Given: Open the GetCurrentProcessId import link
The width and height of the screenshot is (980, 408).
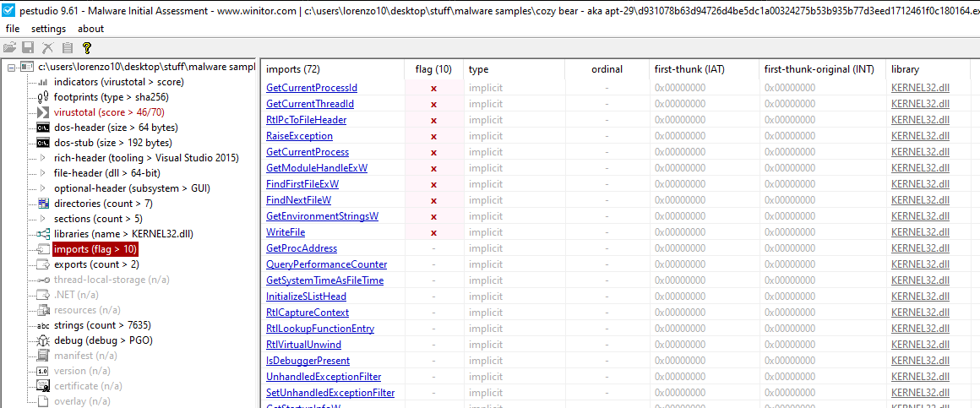Looking at the screenshot, I should [x=312, y=88].
